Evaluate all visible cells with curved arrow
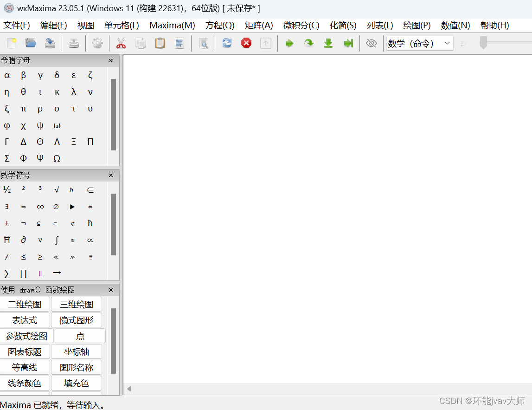 [309, 43]
